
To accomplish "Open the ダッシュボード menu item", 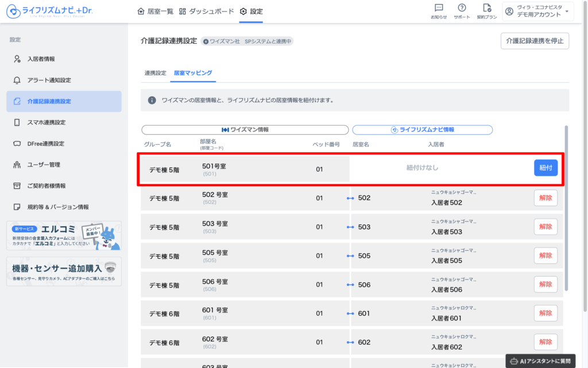I will 207,11.
